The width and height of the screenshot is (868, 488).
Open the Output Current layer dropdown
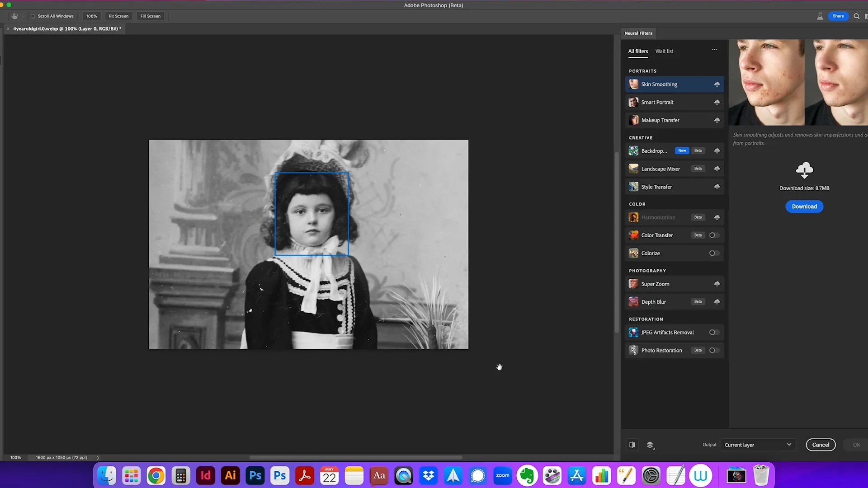click(x=758, y=445)
